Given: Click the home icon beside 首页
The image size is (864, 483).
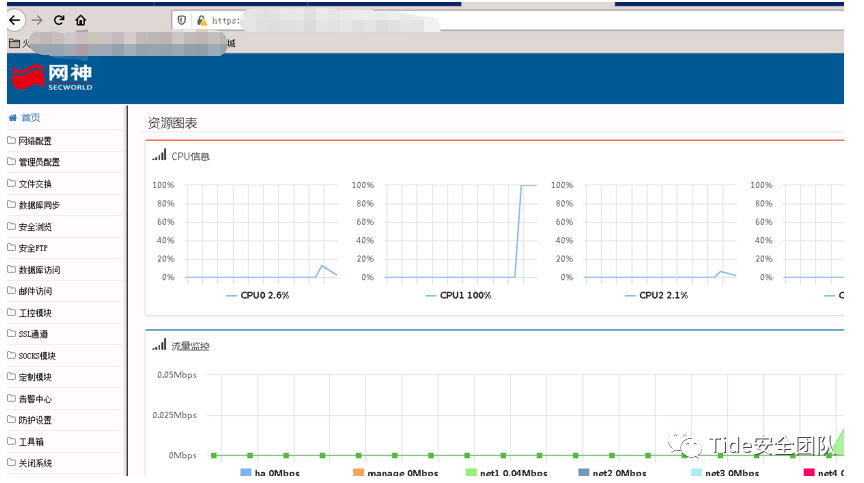Looking at the screenshot, I should point(13,118).
